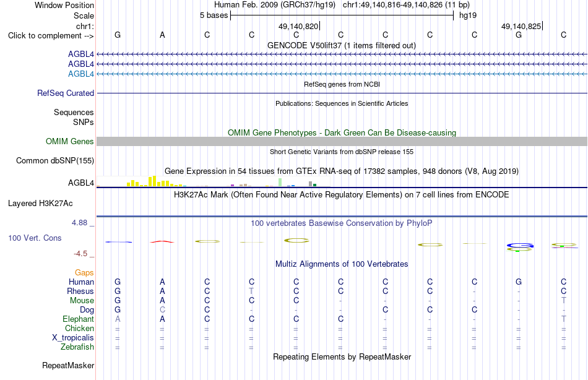Click the orange Gaps row label
This screenshot has height=380, width=588.
84,273
